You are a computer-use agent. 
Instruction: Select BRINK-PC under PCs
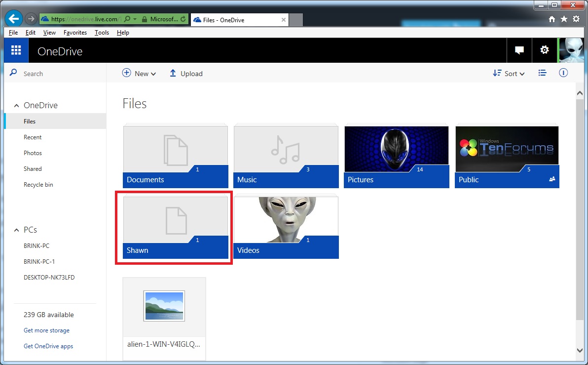coord(37,245)
